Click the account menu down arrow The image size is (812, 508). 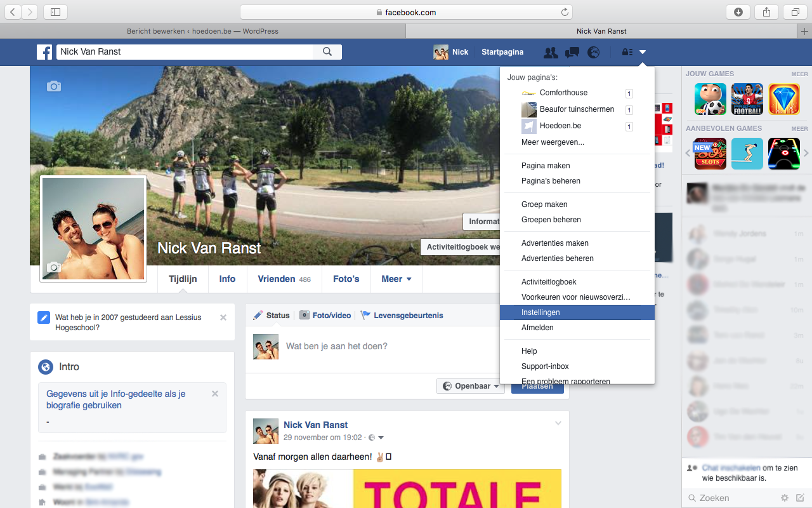(643, 53)
